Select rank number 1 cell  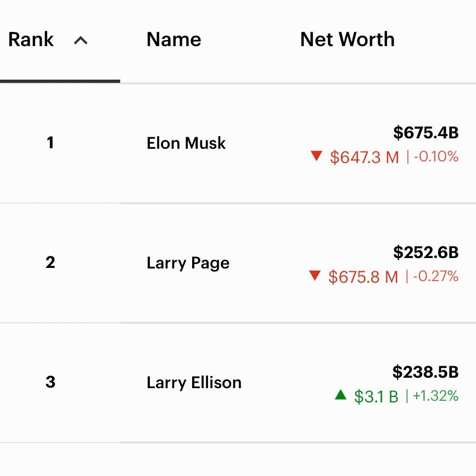(50, 143)
